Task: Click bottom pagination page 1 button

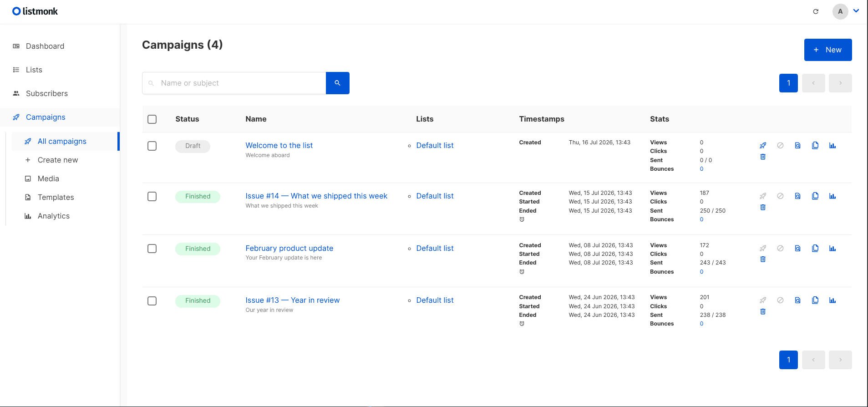Action: [x=788, y=360]
